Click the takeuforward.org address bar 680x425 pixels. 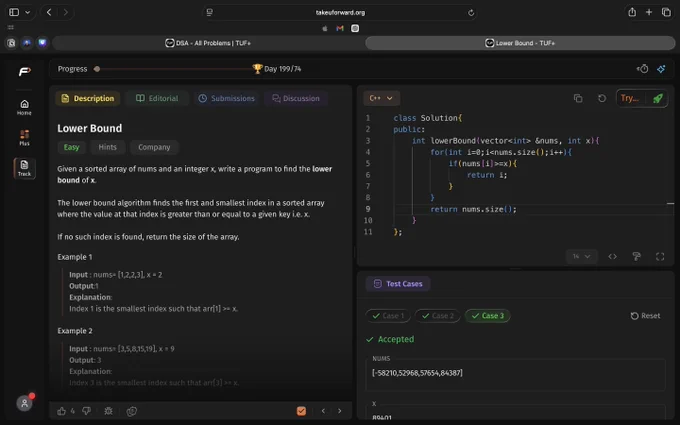(340, 13)
